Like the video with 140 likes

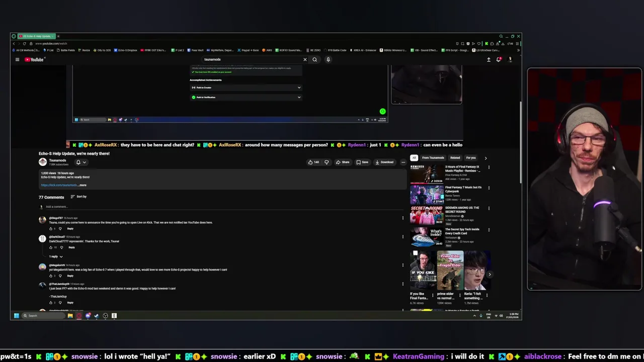313,162
